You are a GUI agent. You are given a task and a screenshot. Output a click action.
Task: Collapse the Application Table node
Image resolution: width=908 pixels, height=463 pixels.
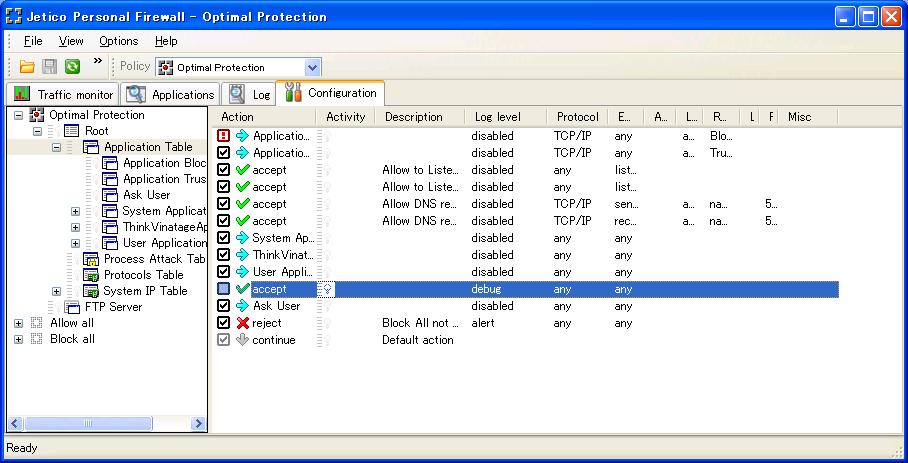coord(56,148)
